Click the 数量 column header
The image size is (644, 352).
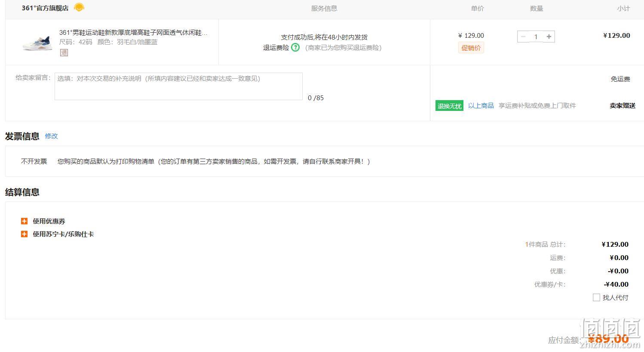pyautogui.click(x=537, y=8)
